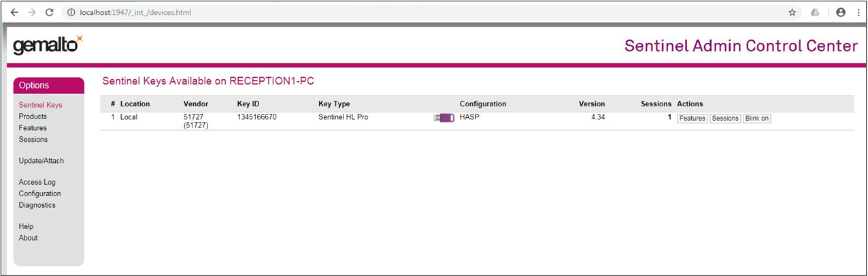Reload the page with the refresh icon

[x=49, y=12]
